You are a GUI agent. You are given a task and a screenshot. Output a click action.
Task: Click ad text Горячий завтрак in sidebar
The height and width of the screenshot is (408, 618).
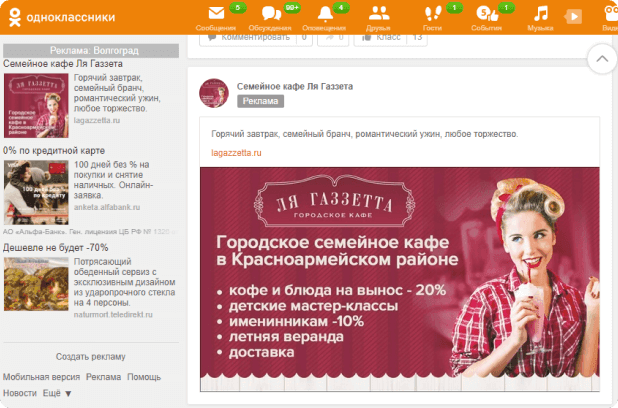click(x=117, y=93)
